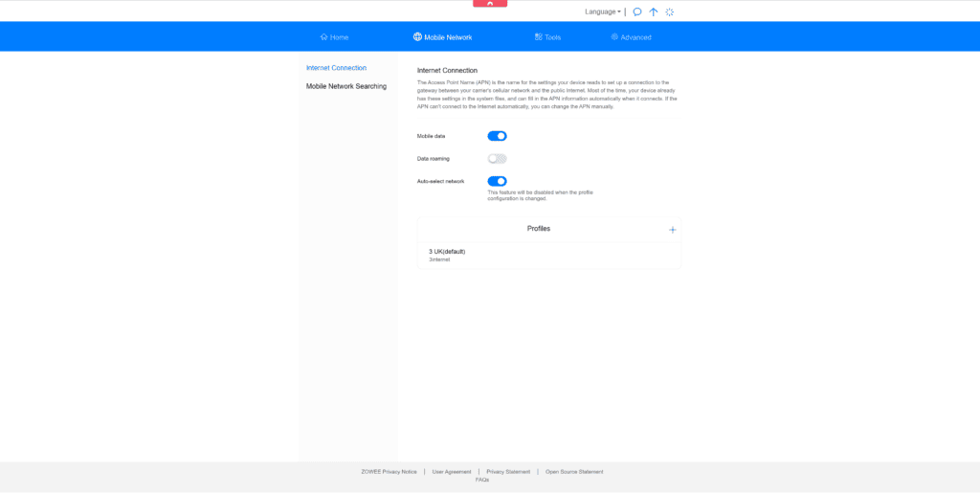Image resolution: width=980 pixels, height=494 pixels.
Task: Click the loading spinner icon in header
Action: click(670, 12)
